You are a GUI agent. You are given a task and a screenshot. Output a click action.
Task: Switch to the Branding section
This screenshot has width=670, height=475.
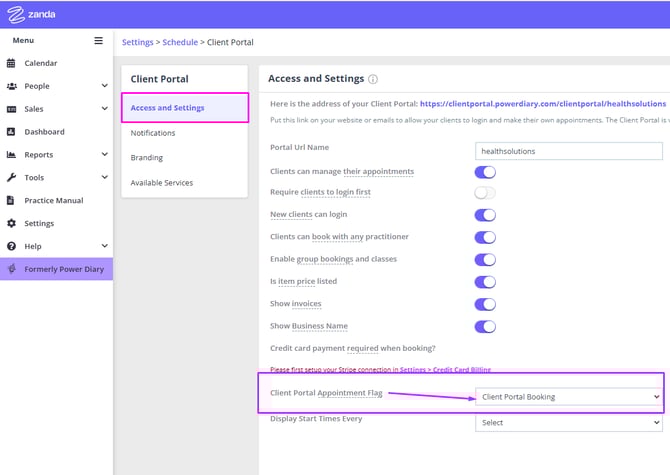147,158
